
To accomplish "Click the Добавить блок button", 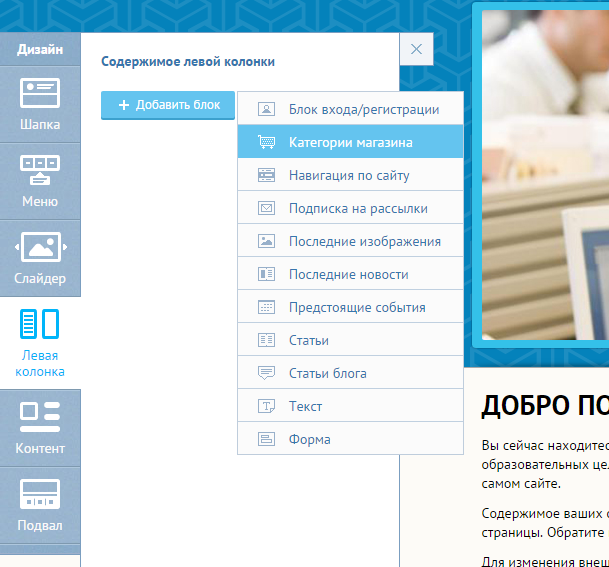I will pyautogui.click(x=168, y=105).
